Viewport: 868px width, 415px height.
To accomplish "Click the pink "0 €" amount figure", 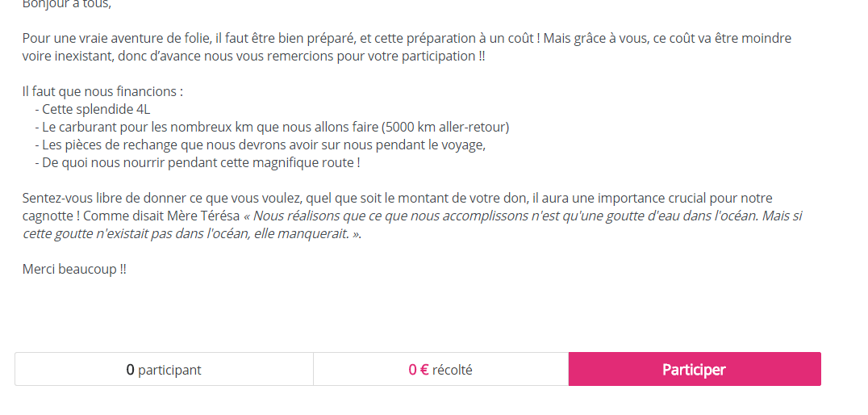I will [x=419, y=370].
